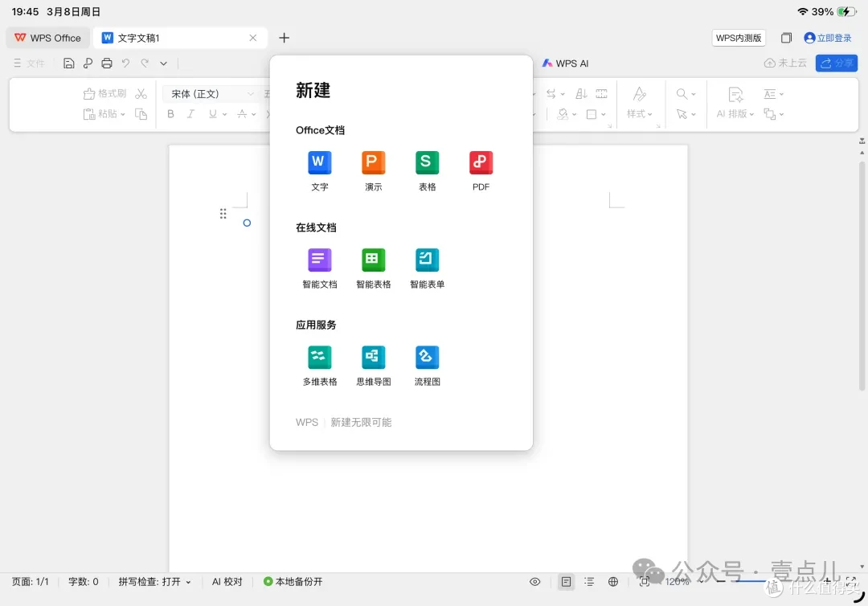Open the 多维表格 app service
This screenshot has width=868, height=606.
[319, 366]
